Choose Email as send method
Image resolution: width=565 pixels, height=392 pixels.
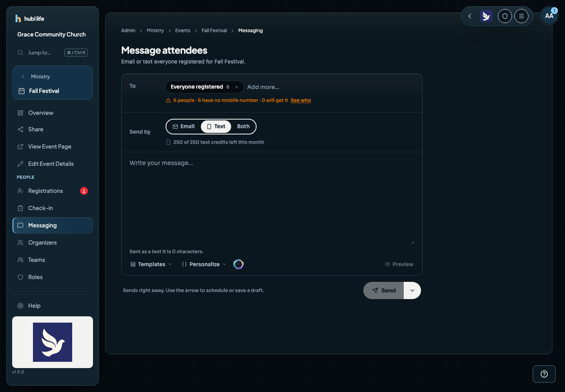tap(184, 127)
